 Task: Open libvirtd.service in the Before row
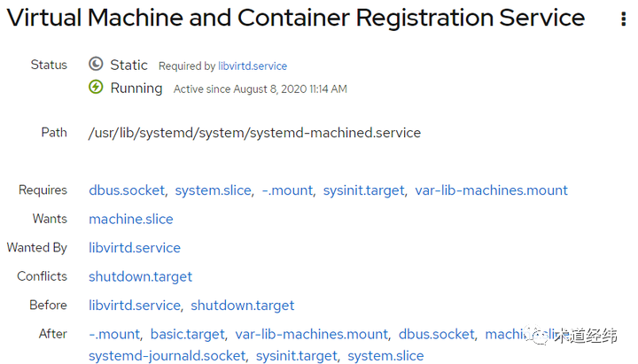(x=135, y=306)
